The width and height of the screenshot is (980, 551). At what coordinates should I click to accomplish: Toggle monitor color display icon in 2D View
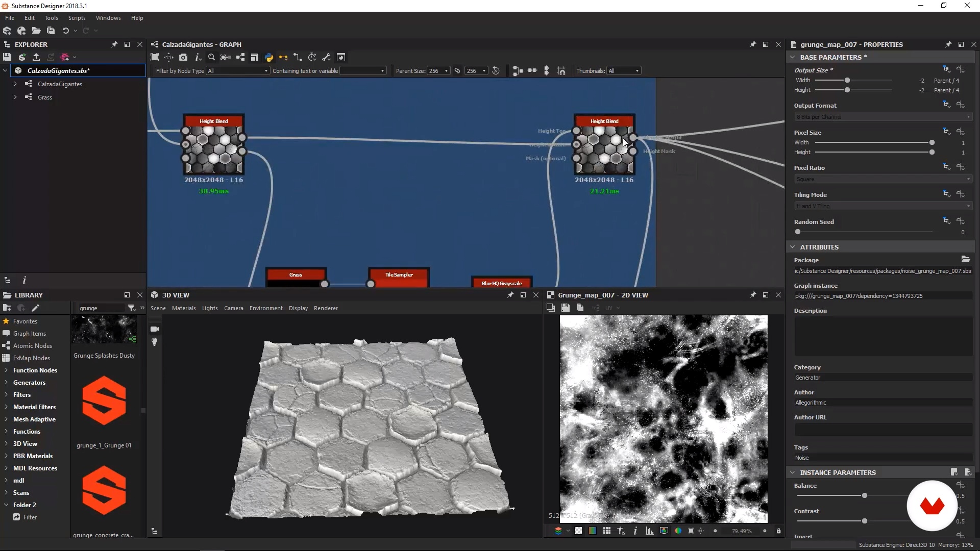pyautogui.click(x=664, y=531)
